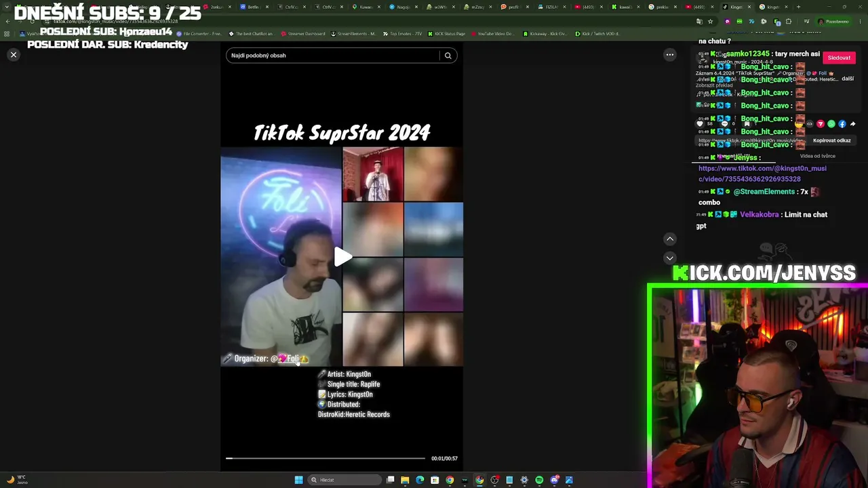
Task: Open the 'Pozastaveno' browser profile button
Action: tap(833, 22)
